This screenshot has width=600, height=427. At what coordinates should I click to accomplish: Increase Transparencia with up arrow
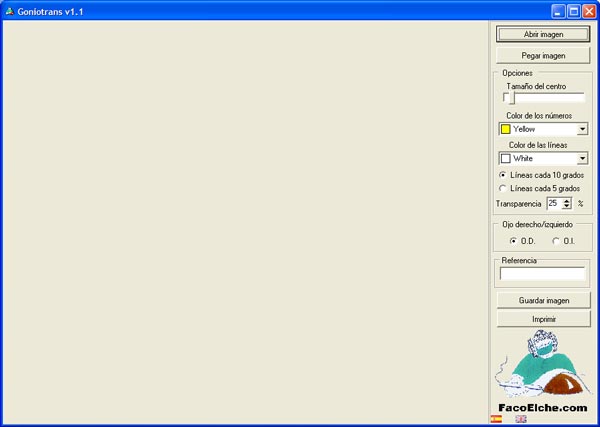pos(567,200)
